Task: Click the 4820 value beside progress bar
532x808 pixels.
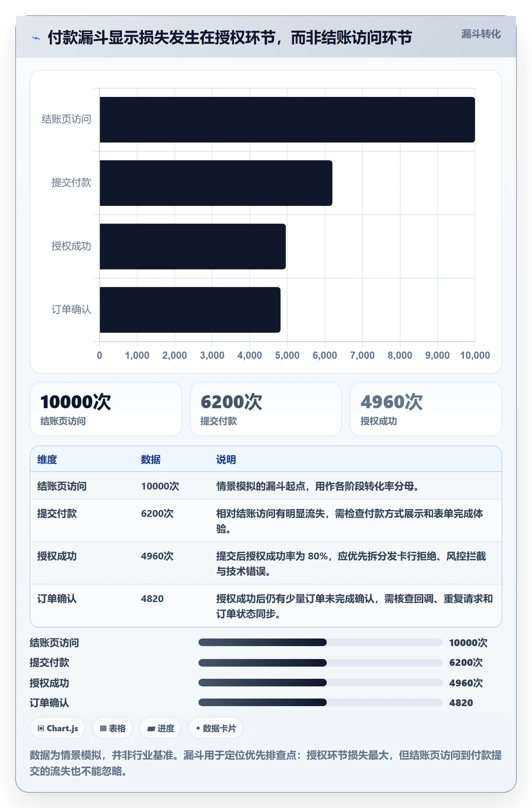Action: click(461, 703)
